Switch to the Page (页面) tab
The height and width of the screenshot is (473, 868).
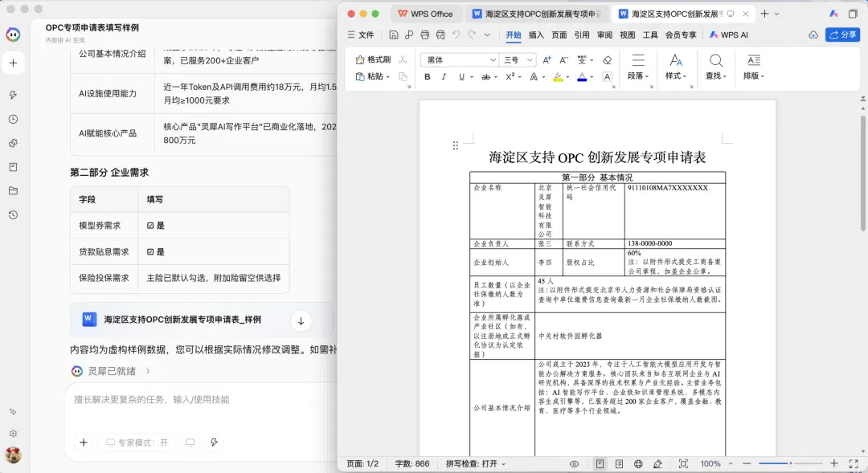pos(559,35)
